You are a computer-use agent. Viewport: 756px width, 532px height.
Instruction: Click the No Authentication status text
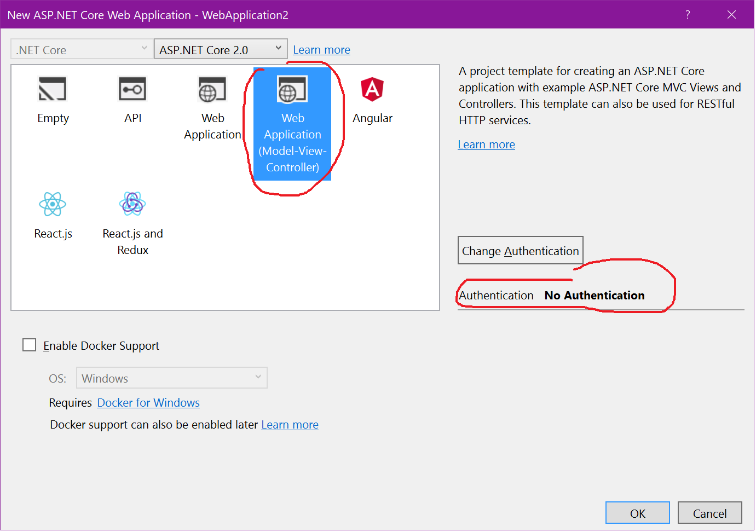595,296
